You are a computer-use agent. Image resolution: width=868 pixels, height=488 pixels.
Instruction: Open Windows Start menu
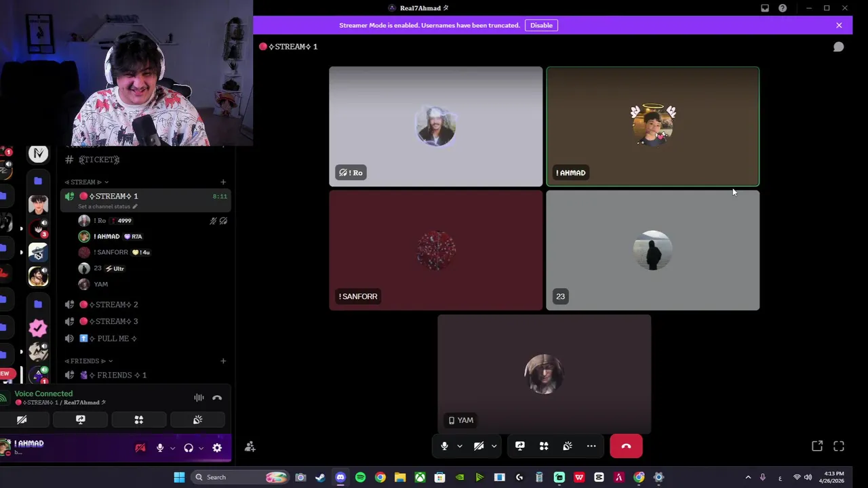[179, 477]
